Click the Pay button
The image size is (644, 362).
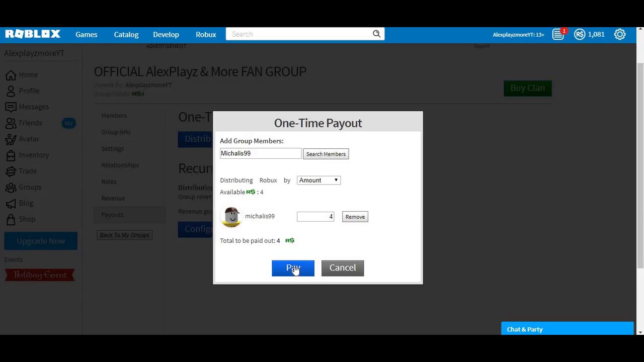293,268
